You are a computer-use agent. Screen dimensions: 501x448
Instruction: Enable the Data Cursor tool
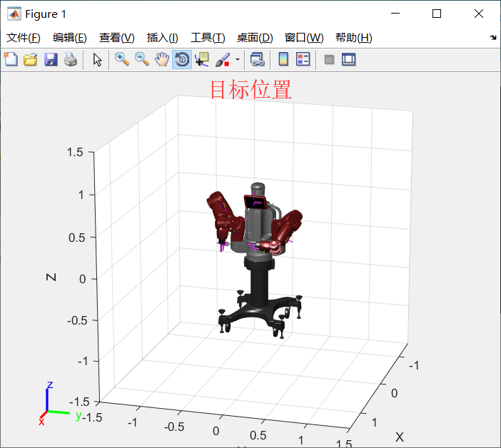point(202,59)
